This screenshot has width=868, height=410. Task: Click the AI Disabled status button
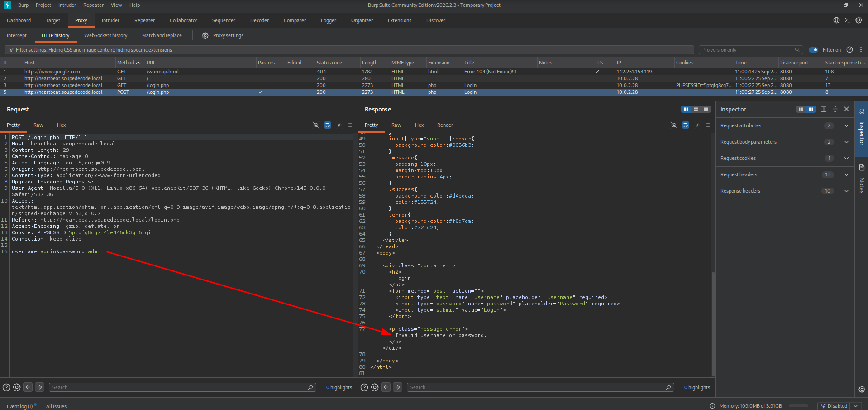(834, 406)
